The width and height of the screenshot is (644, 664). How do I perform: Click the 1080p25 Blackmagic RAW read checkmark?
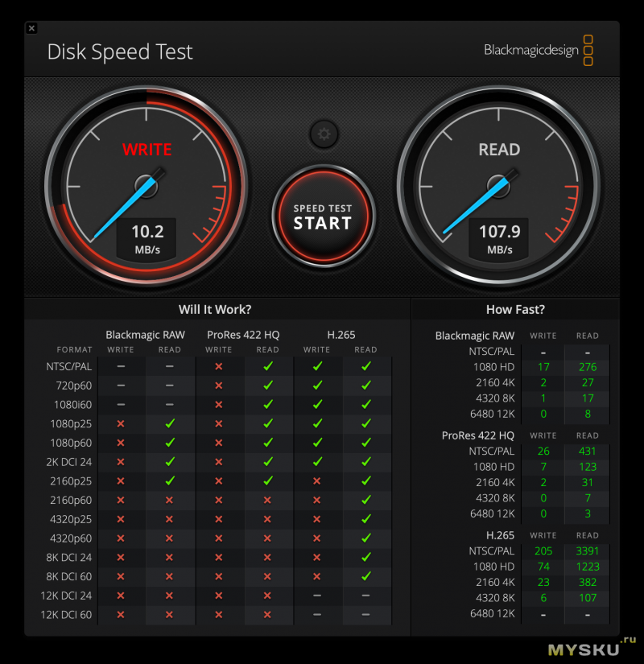click(170, 423)
